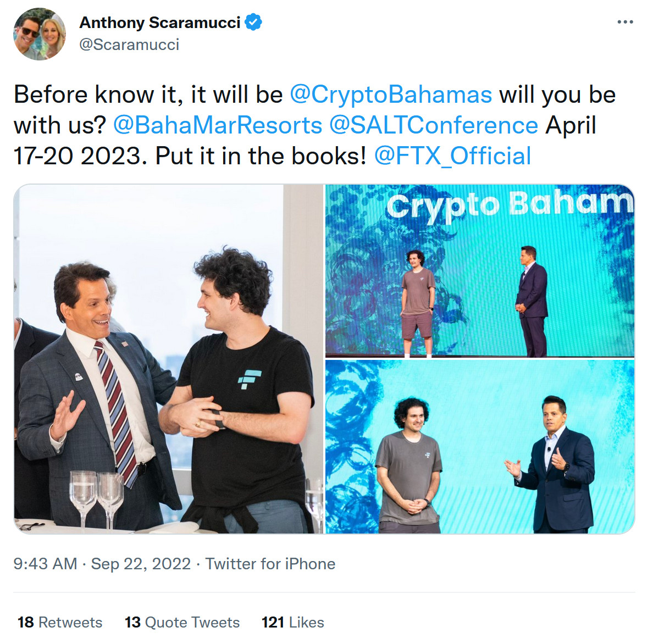The height and width of the screenshot is (644, 653).
Task: See who gave the 121 Likes
Action: [x=292, y=622]
